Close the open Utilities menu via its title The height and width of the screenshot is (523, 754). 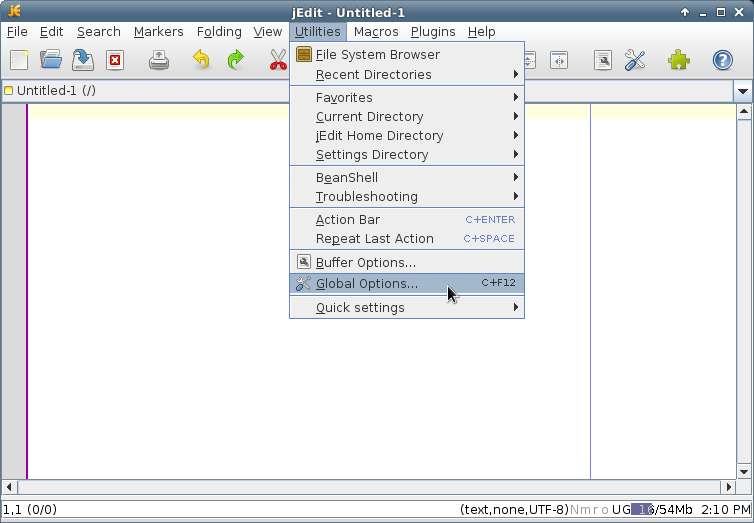(317, 32)
